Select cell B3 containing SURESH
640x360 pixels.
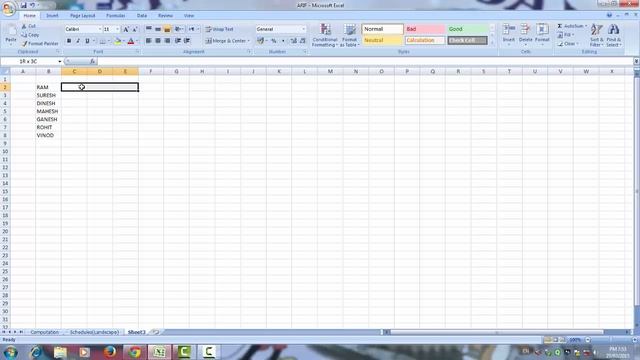[48, 95]
